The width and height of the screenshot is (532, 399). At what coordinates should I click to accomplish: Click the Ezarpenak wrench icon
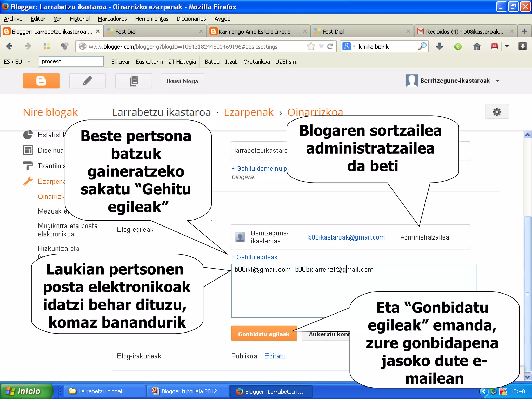[28, 181]
